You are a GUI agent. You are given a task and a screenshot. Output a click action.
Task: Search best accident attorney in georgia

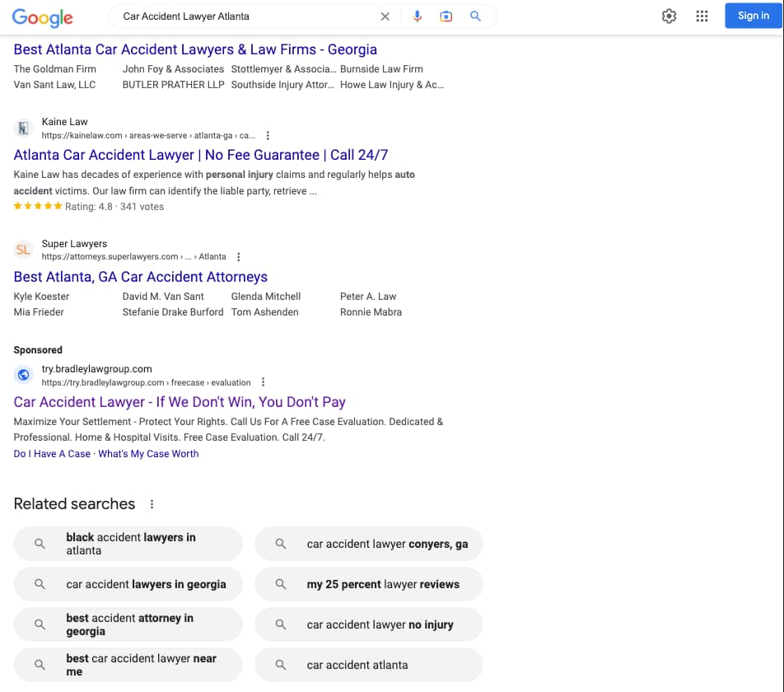click(128, 624)
